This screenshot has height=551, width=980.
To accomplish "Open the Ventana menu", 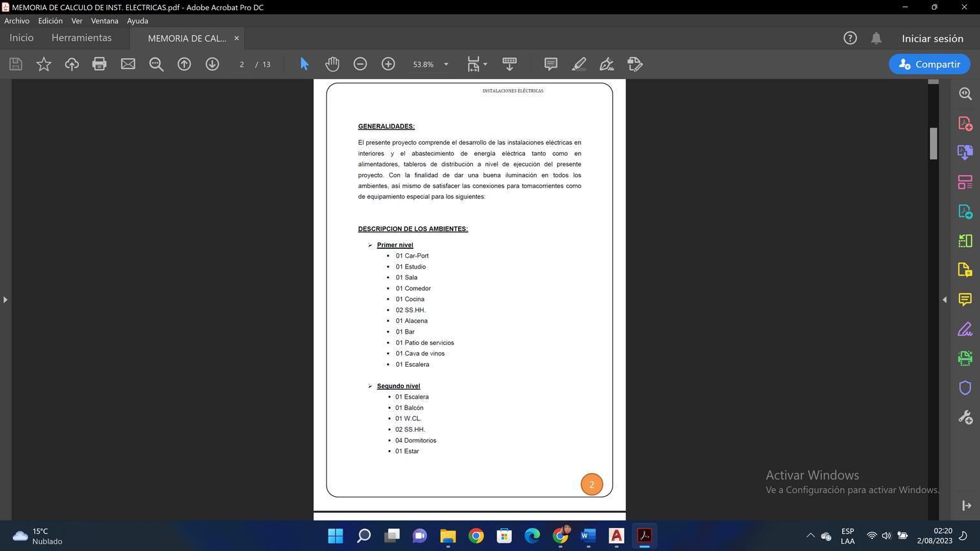I will [105, 20].
